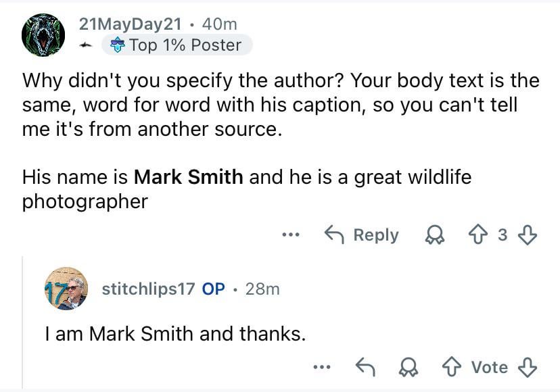Viewport: 560px width, 392px height.
Task: Open more options on 21MayDay21's comment
Action: 291,235
